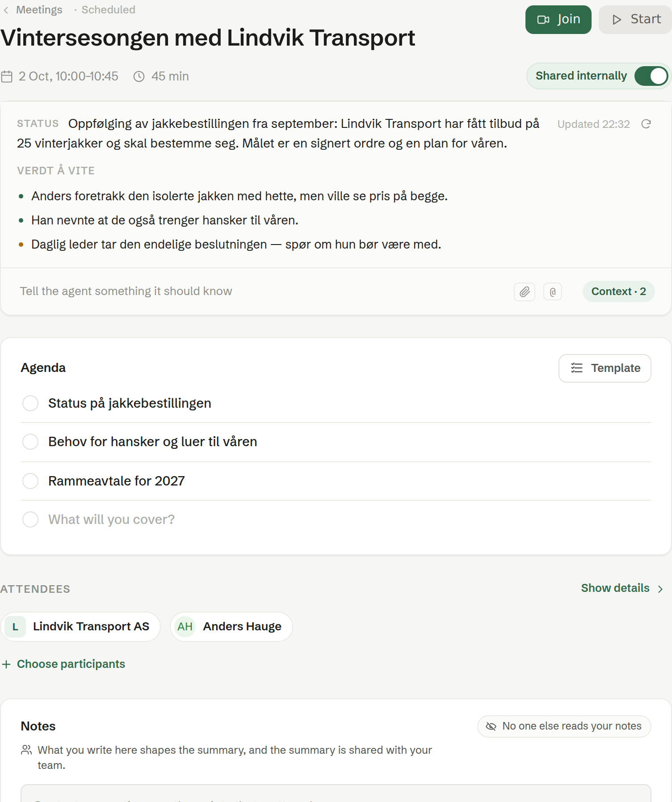Open the Context · 2 panel
This screenshot has width=672, height=802.
tap(618, 291)
